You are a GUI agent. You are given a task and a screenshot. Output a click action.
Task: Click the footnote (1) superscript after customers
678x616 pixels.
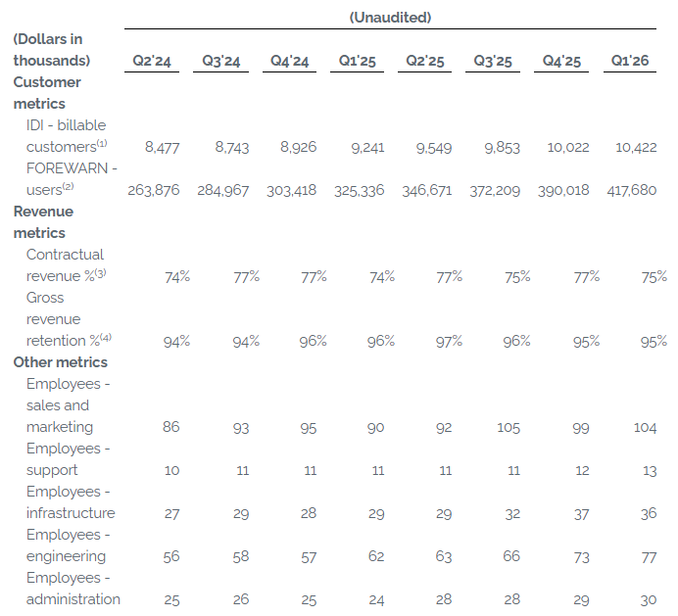click(x=102, y=143)
